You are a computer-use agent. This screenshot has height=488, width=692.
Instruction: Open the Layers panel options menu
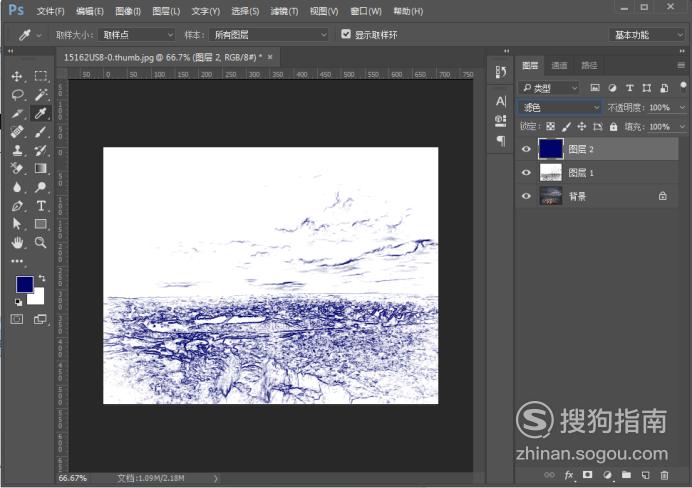pos(681,65)
